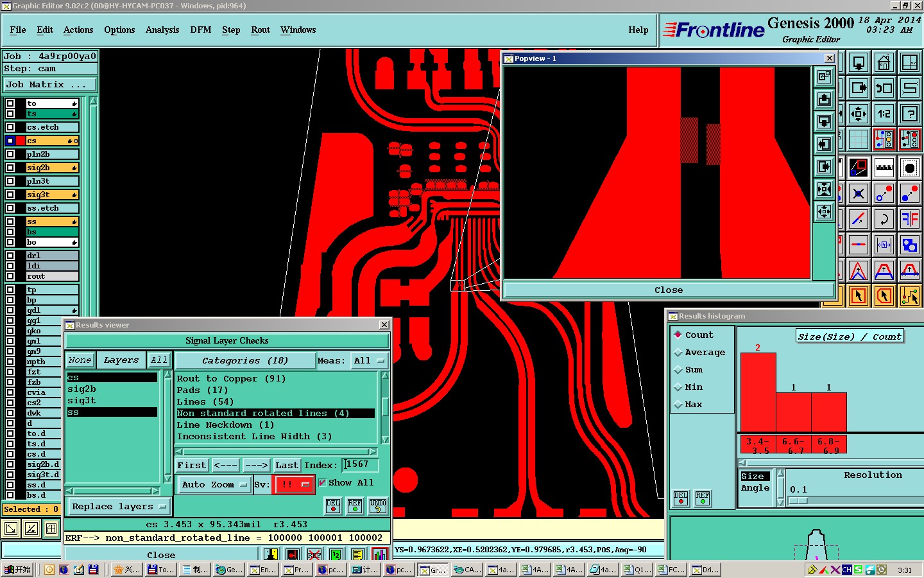Open the DFM menu
Viewport: 924px width, 578px height.
click(x=200, y=30)
